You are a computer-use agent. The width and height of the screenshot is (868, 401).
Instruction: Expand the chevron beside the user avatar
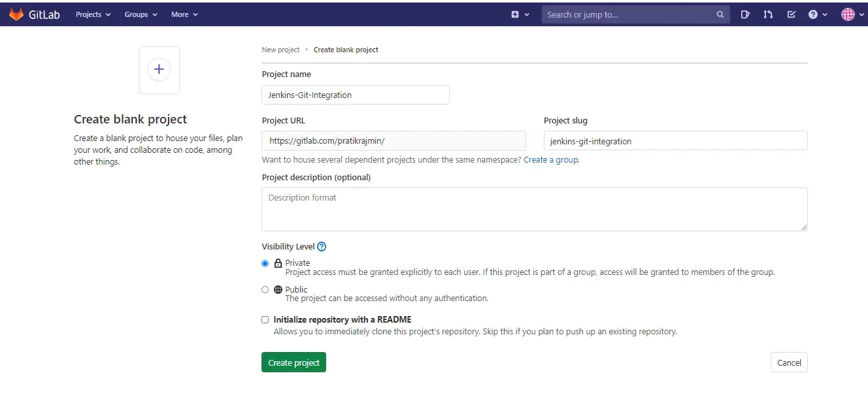coord(861,14)
